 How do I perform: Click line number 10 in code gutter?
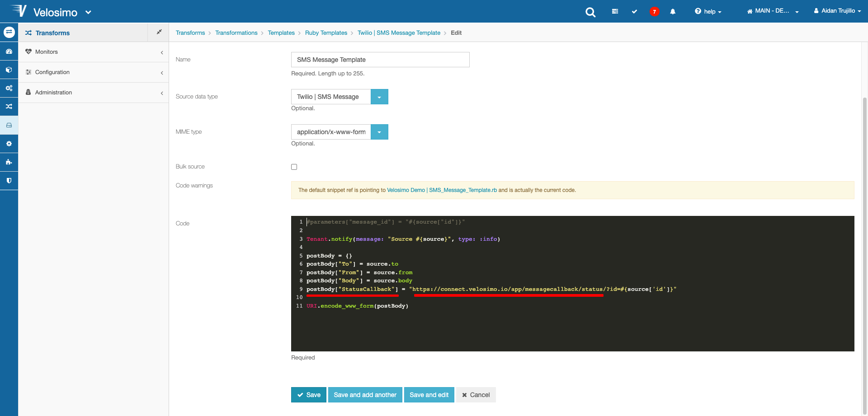pyautogui.click(x=299, y=297)
